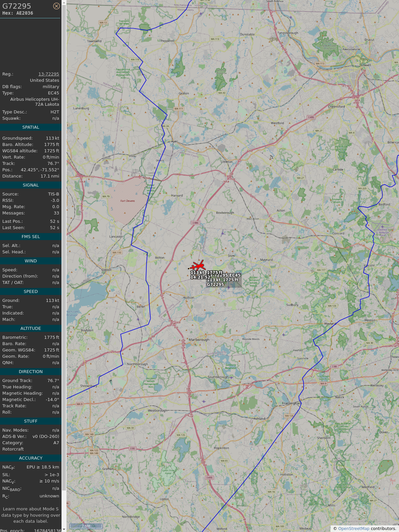
Task: Click the FMS SEL section header
Action: point(31,237)
